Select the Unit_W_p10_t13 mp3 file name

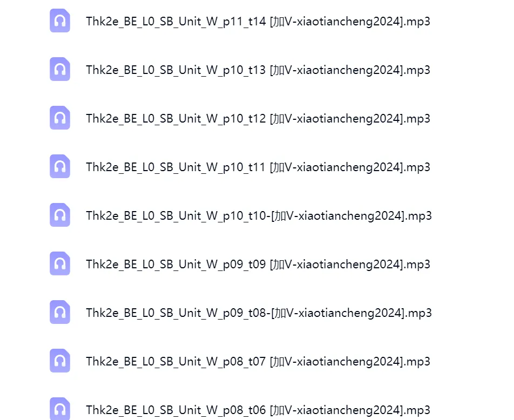pyautogui.click(x=258, y=70)
